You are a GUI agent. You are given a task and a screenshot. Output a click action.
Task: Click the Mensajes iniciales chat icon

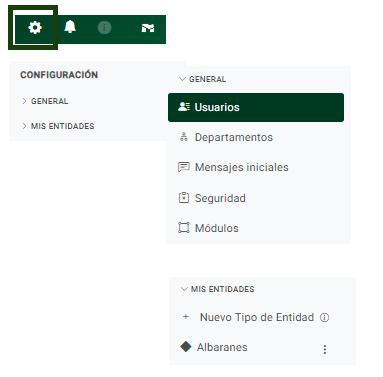184,167
